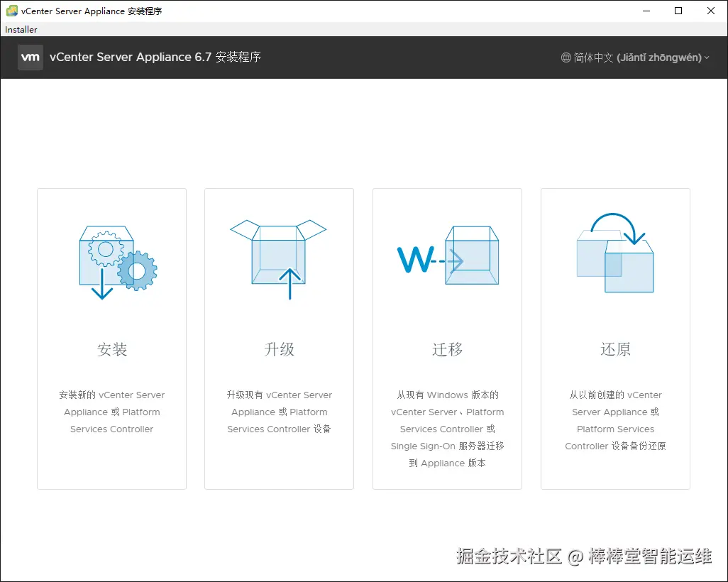Click the Migrate W-to-box icon
This screenshot has height=582, width=728.
point(448,256)
